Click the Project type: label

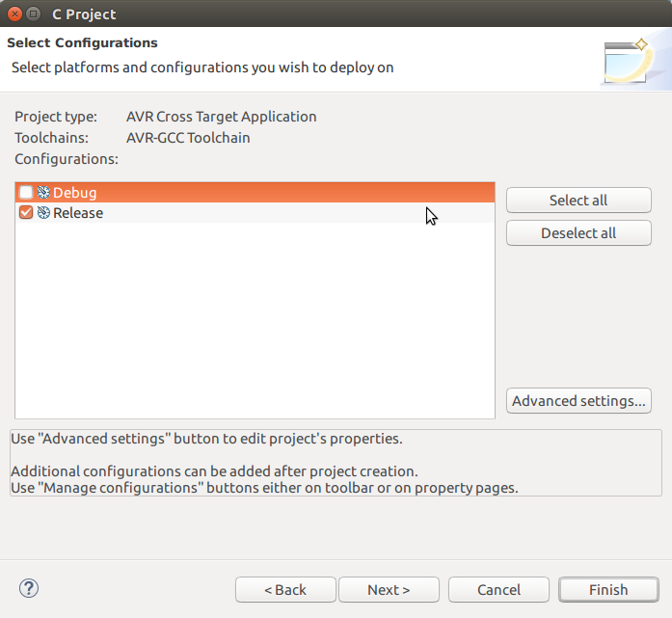[x=56, y=117]
